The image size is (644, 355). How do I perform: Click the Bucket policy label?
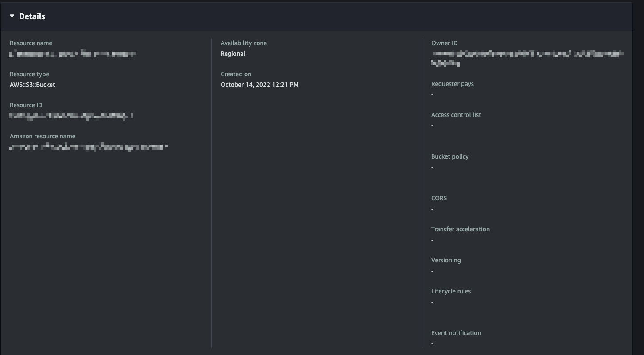449,156
